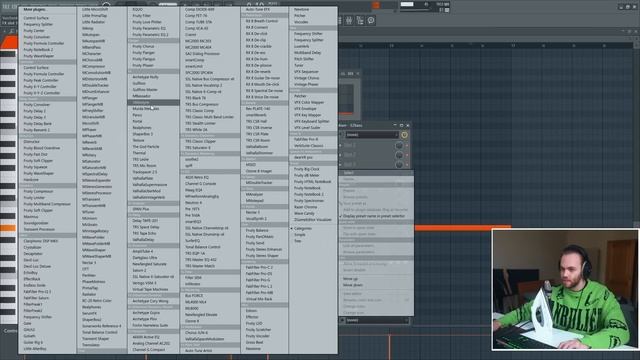Choose Vintage Chorus plugin
Image resolution: width=640 pixels, height=360 pixels.
pyautogui.click(x=307, y=78)
